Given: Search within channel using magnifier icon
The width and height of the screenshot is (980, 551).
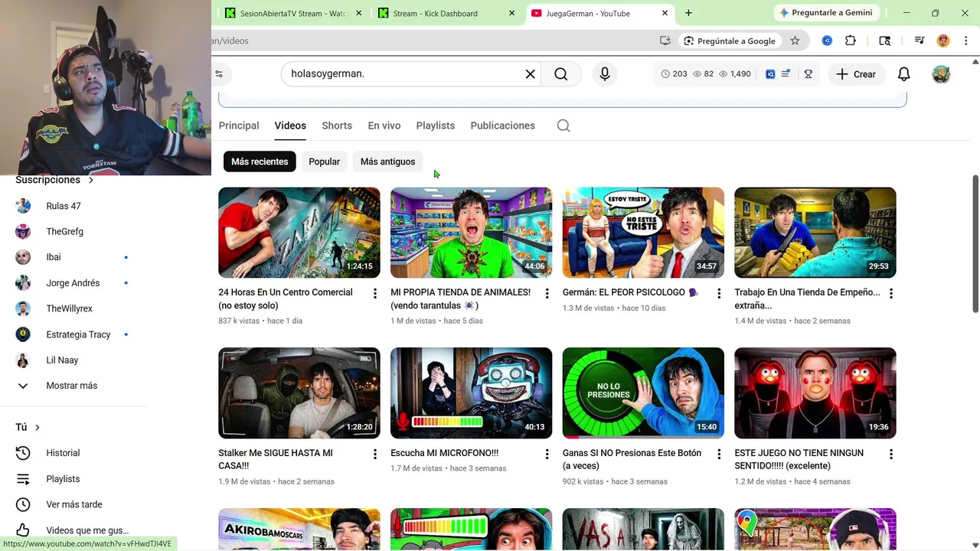Looking at the screenshot, I should (x=563, y=126).
